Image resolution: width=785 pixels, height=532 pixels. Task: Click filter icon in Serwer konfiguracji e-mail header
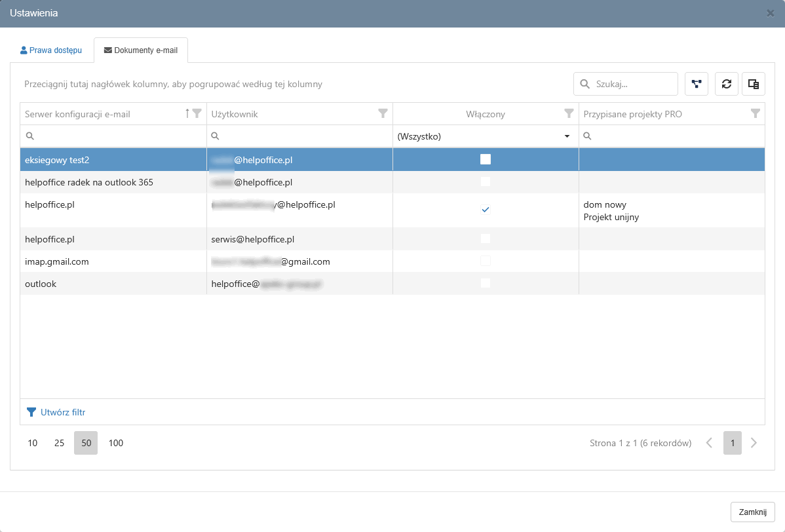coord(197,114)
